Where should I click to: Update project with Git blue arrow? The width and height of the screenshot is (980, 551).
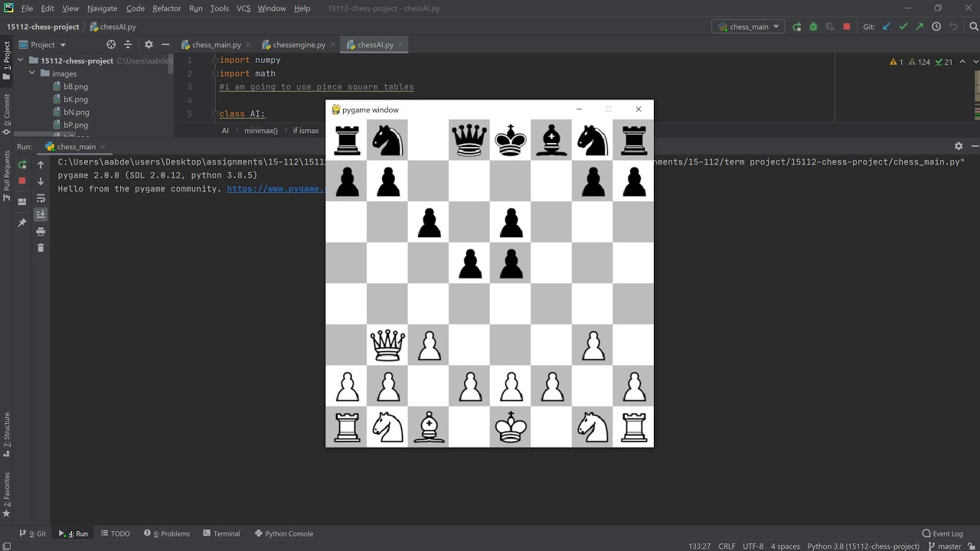click(887, 27)
